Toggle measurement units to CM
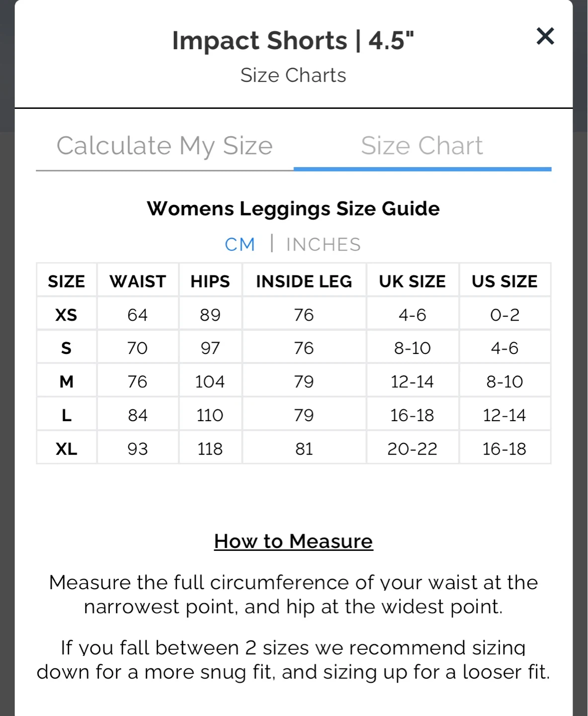588x716 pixels. (x=240, y=244)
